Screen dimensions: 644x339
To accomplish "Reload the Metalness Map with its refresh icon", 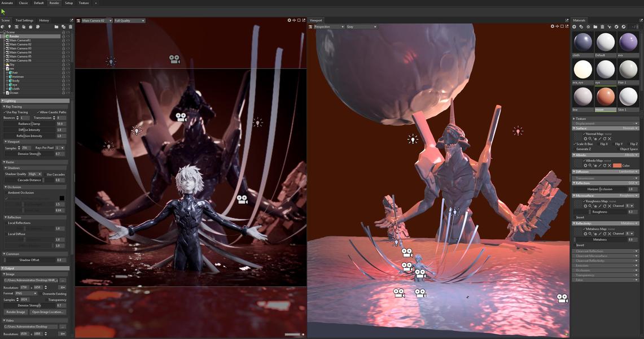I will tap(604, 233).
